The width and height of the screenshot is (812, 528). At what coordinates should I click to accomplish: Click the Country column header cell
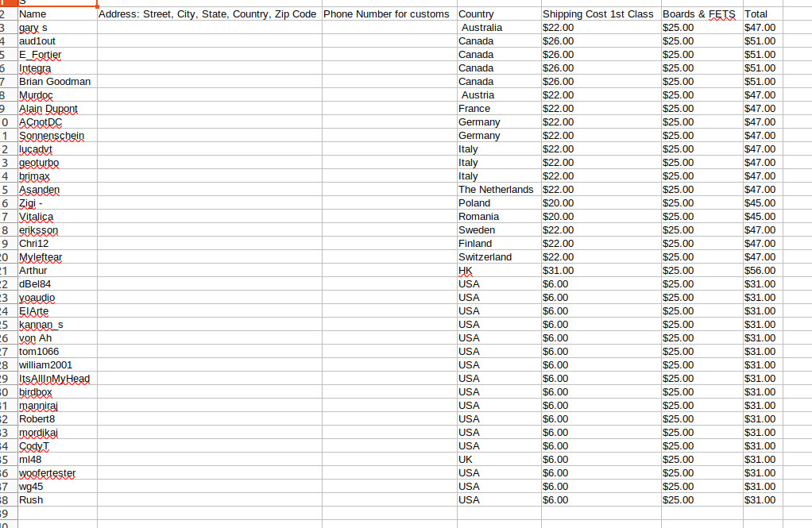(499, 14)
